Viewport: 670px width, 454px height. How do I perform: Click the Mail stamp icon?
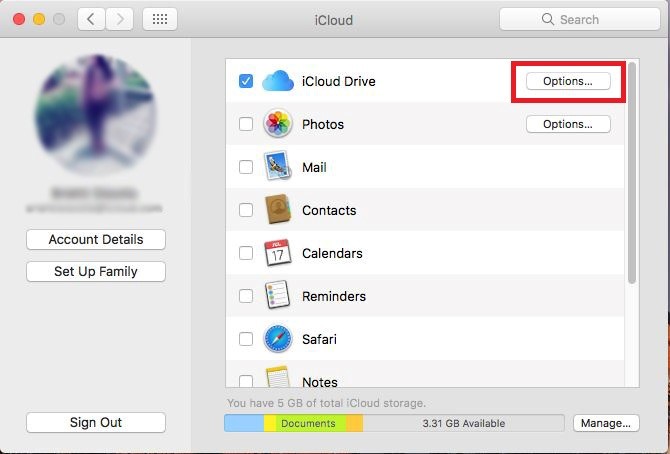click(277, 166)
